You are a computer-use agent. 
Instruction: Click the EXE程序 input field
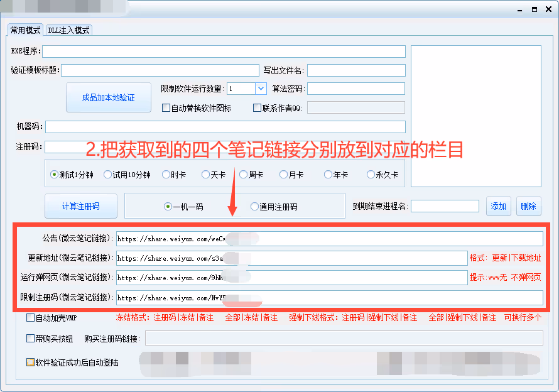(224, 52)
